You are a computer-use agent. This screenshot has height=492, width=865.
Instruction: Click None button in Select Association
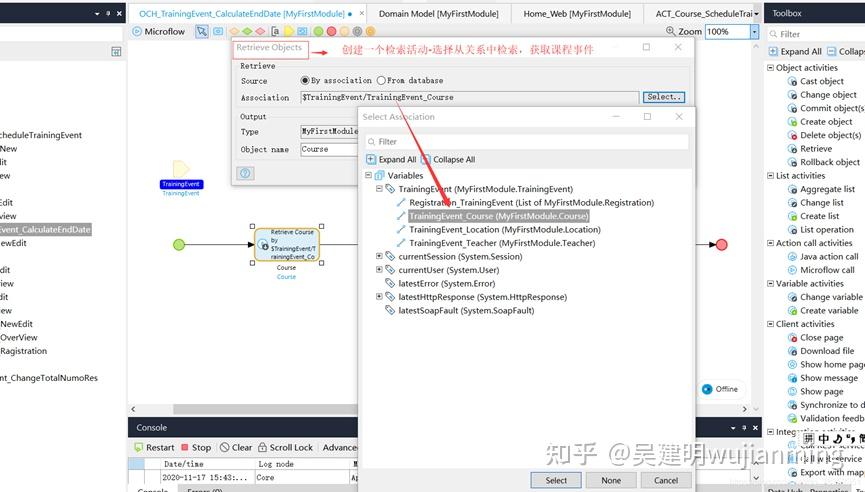click(x=611, y=480)
